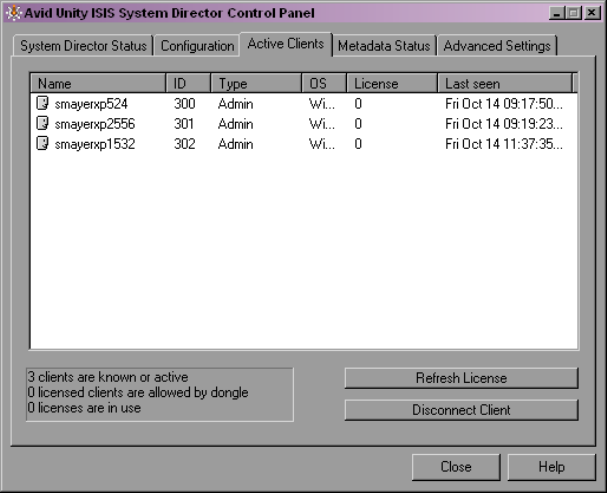Select the client icon beside smayerxp2556

43,123
